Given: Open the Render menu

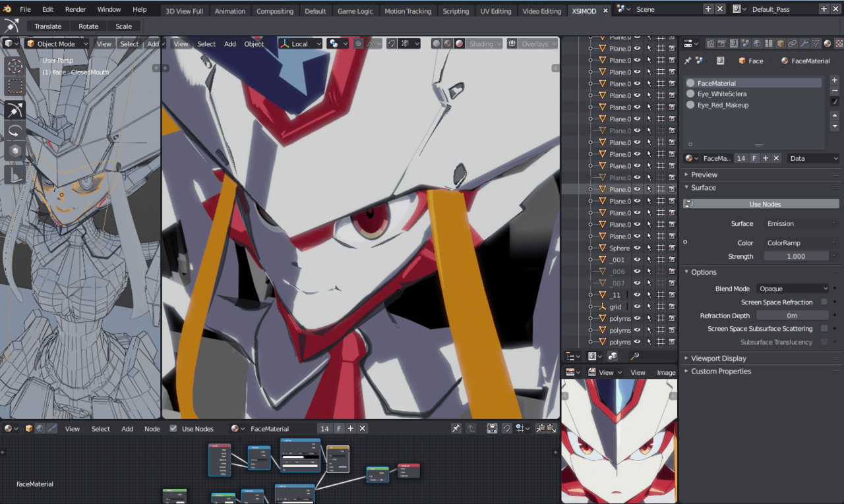Looking at the screenshot, I should point(75,9).
